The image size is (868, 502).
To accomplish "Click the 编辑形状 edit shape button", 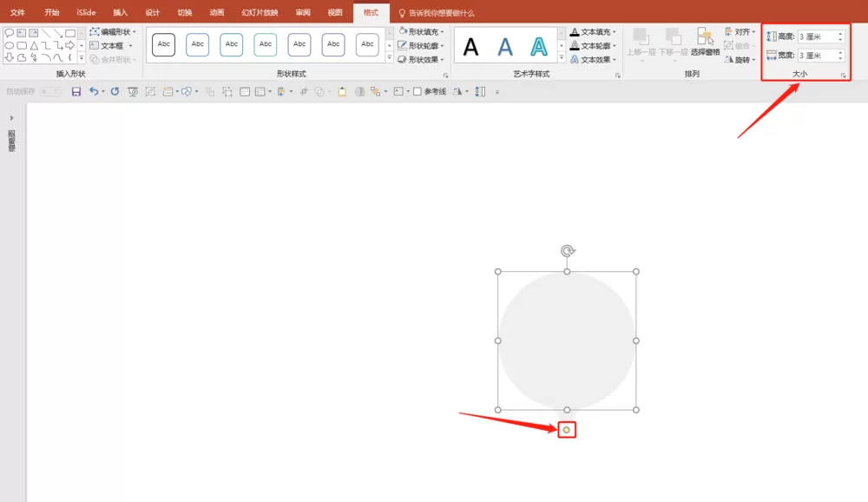I will pyautogui.click(x=112, y=31).
